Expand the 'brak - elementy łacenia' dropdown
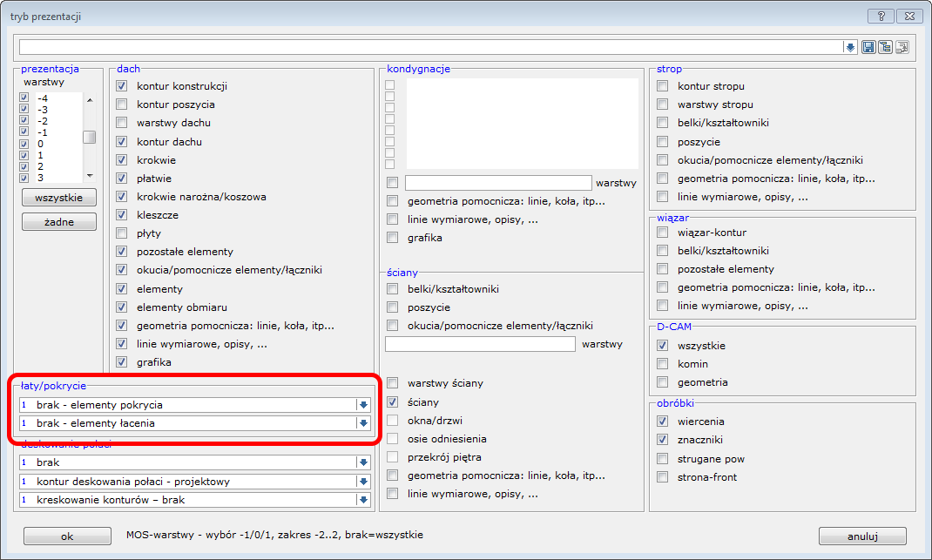The height and width of the screenshot is (560, 932). [x=363, y=423]
